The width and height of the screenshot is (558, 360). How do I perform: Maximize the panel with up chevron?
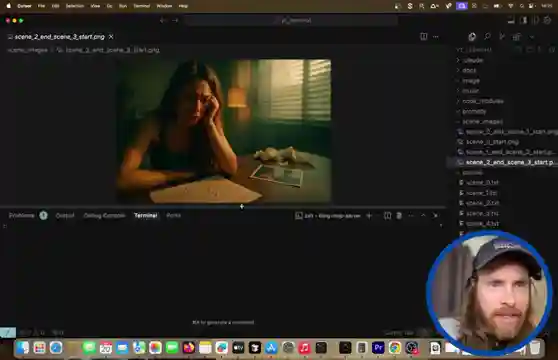(x=423, y=215)
